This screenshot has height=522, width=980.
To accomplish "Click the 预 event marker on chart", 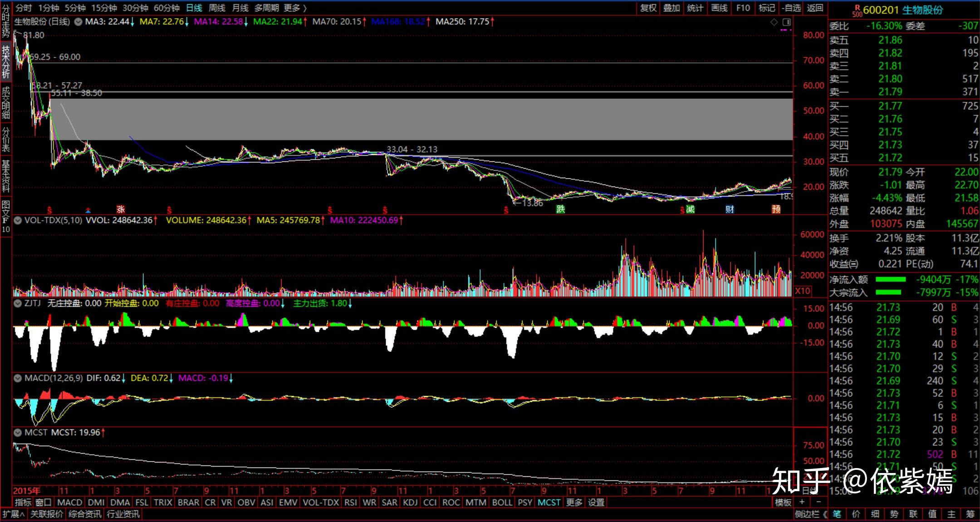I will click(x=776, y=209).
